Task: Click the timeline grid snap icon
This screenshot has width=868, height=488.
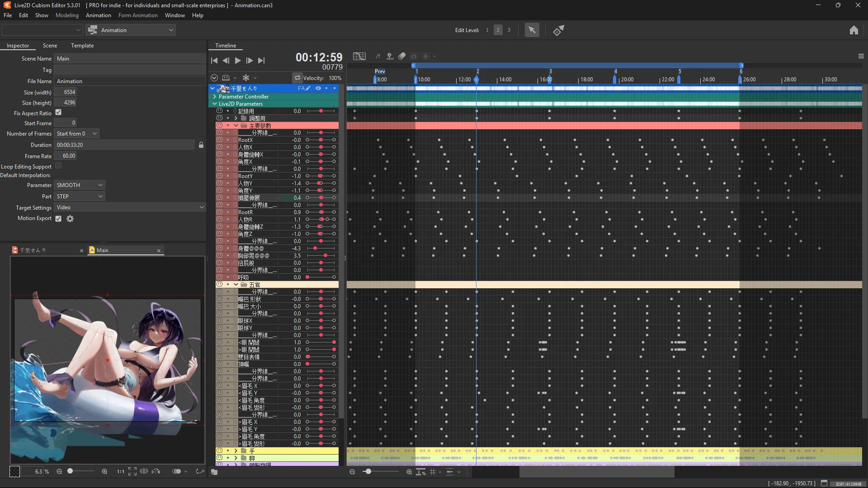Action: 433,472
